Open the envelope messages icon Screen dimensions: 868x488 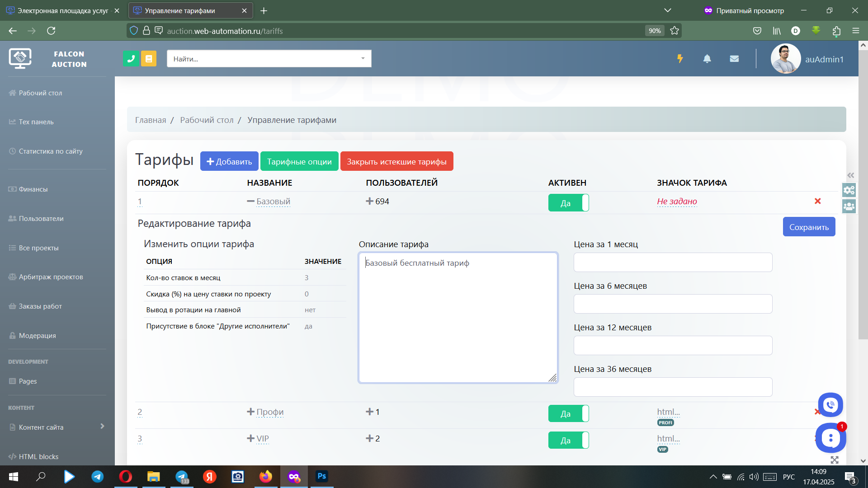pos(734,59)
